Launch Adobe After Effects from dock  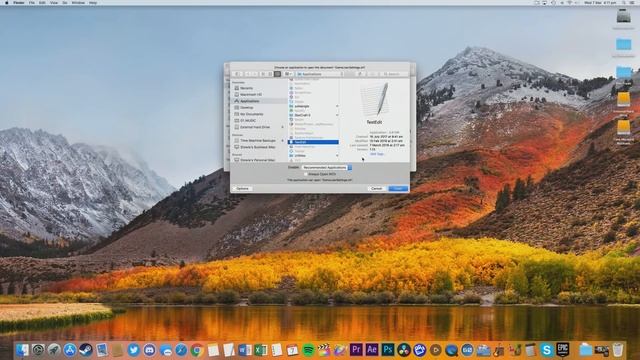(372, 350)
